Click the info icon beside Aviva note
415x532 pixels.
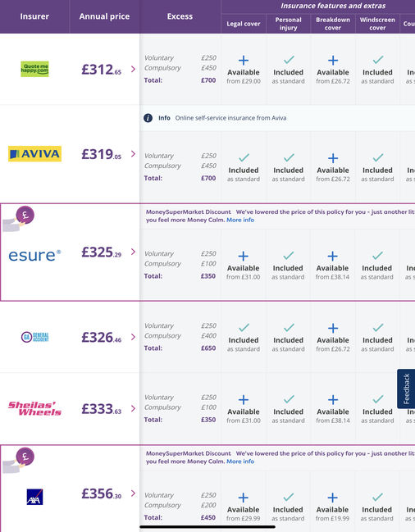[x=148, y=118]
